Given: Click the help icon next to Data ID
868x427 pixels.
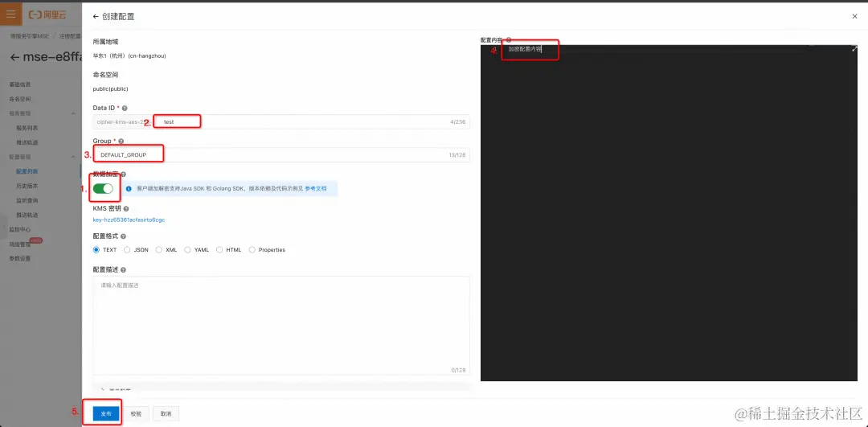Looking at the screenshot, I should (x=125, y=108).
